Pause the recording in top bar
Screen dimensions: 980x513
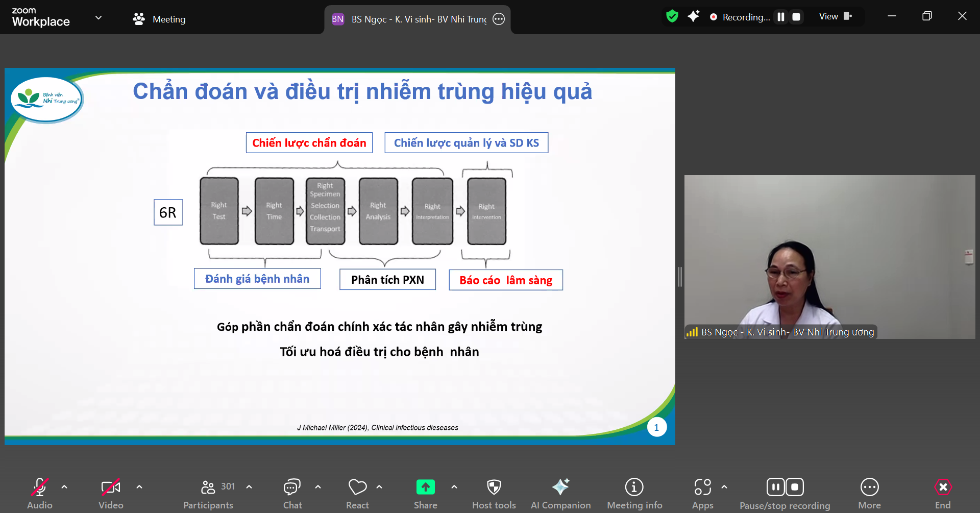(781, 17)
